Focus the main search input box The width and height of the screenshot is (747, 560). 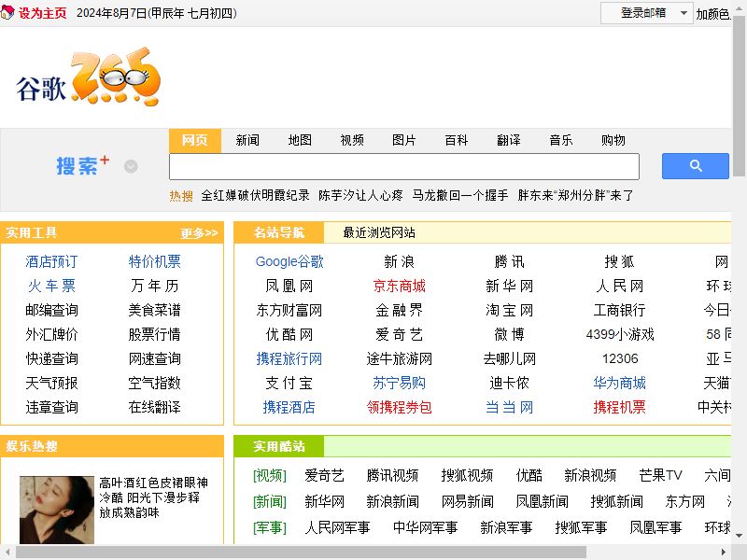(x=404, y=167)
